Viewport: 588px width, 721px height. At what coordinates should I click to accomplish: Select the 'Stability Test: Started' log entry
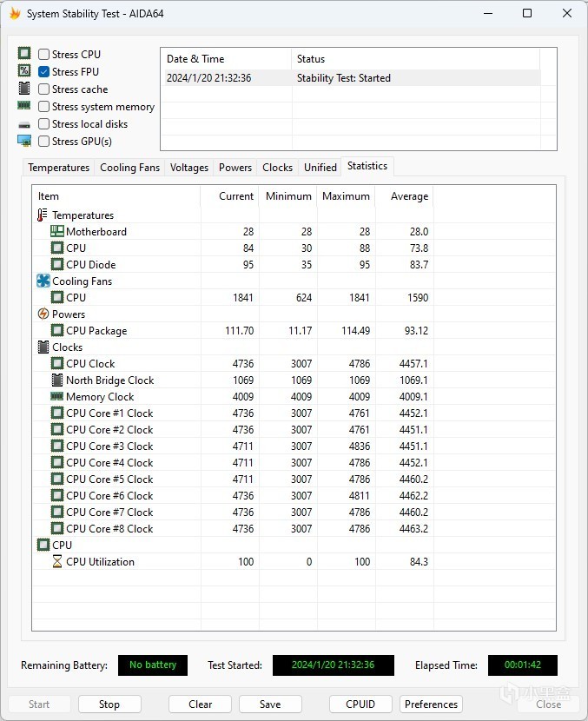343,78
